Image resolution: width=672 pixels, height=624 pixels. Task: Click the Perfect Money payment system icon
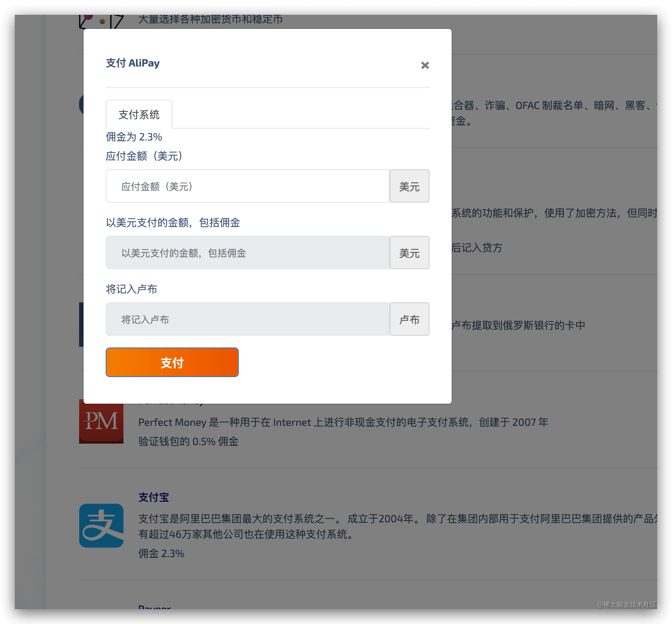coord(101,421)
